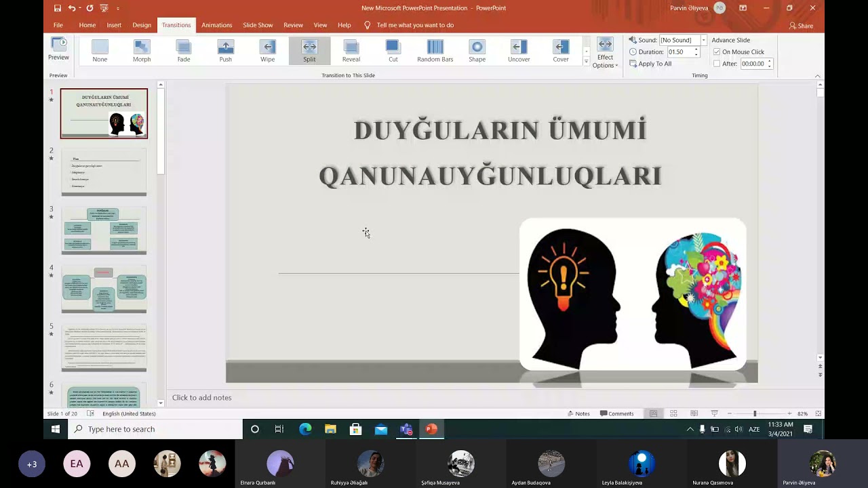The image size is (868, 488).
Task: Click the Apply To All button
Action: (651, 64)
